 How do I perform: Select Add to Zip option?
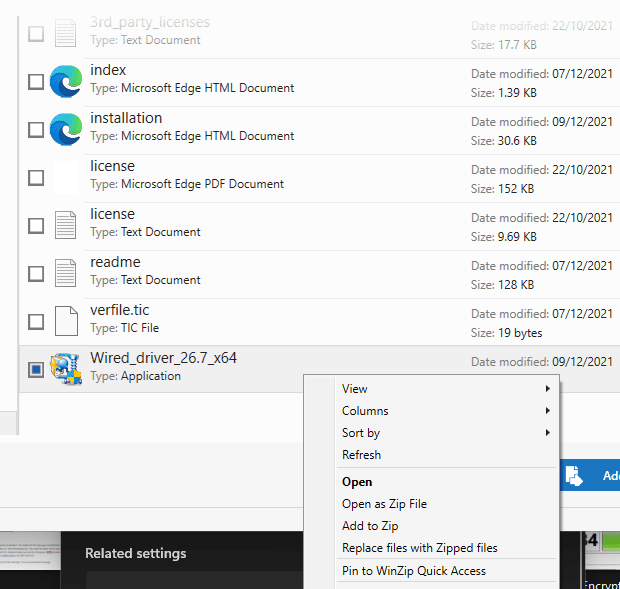click(370, 526)
